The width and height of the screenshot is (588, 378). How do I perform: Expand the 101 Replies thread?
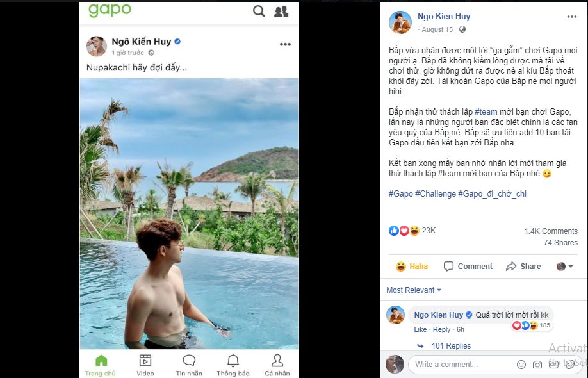(451, 346)
